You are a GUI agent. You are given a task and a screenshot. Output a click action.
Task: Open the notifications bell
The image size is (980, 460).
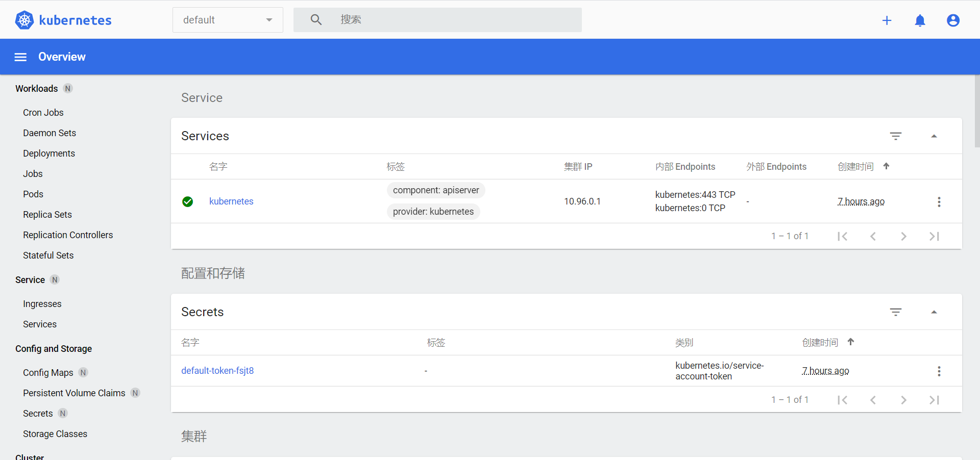[x=920, y=20]
